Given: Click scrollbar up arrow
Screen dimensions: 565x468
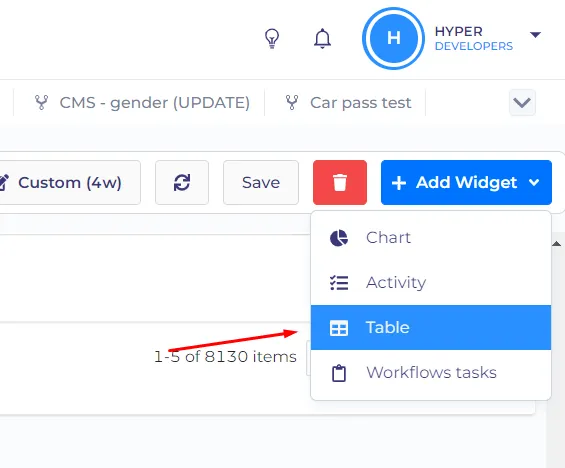Looking at the screenshot, I should pyautogui.click(x=556, y=244).
